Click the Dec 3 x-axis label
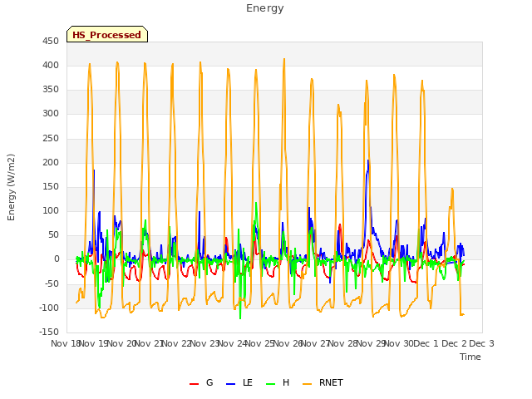Screen dimensions: 532x399 click(x=481, y=343)
